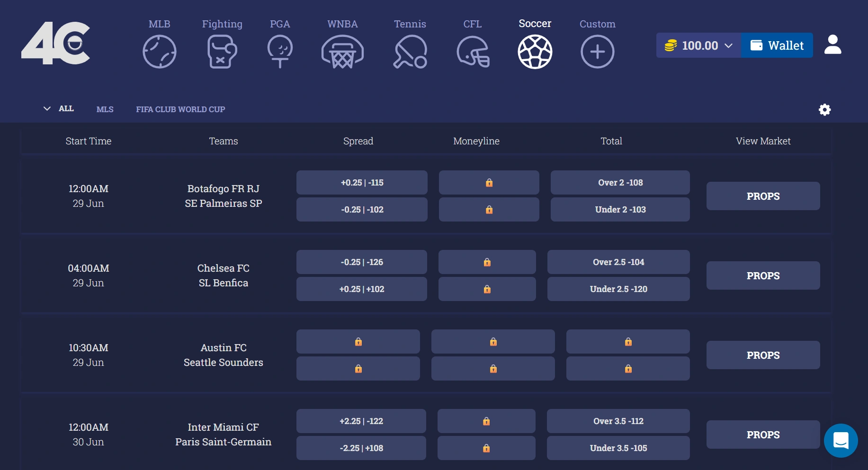This screenshot has height=470, width=868.
Task: Switch to FIFA Club World Cup tab
Action: [x=180, y=109]
